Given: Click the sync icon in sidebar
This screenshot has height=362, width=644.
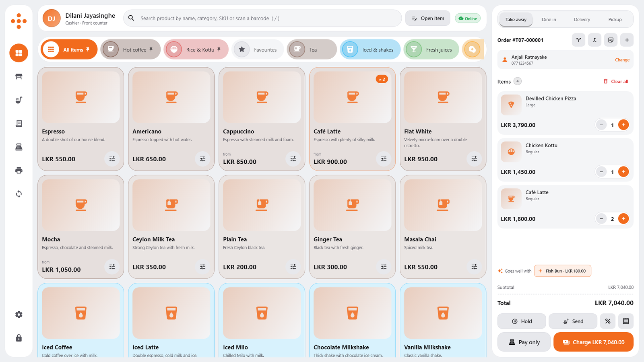Looking at the screenshot, I should click(x=19, y=194).
